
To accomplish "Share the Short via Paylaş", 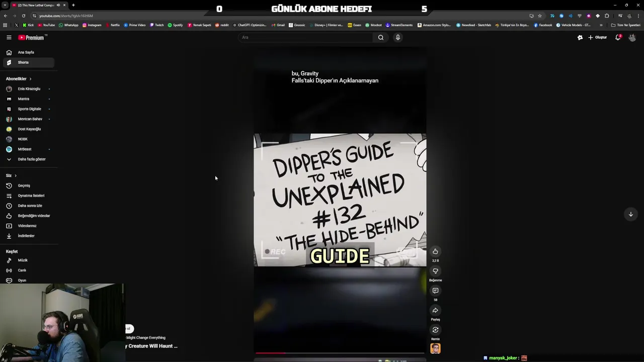I will (435, 310).
